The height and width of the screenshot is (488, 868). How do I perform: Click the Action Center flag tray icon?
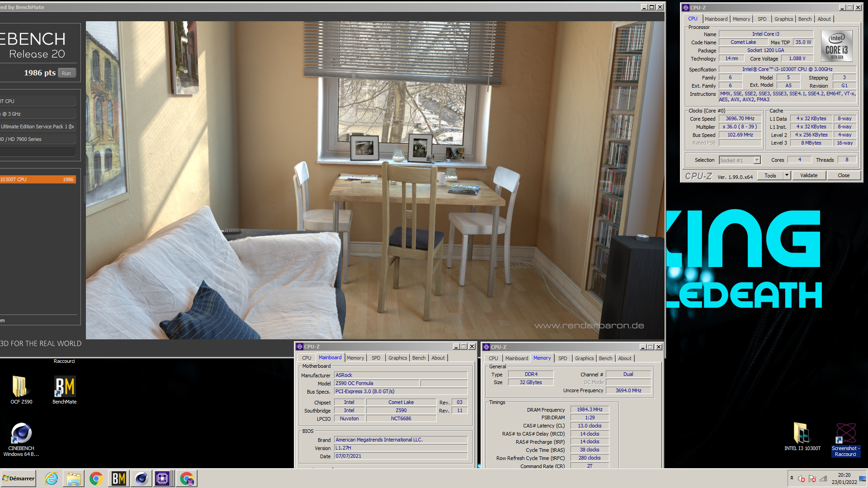[812, 479]
